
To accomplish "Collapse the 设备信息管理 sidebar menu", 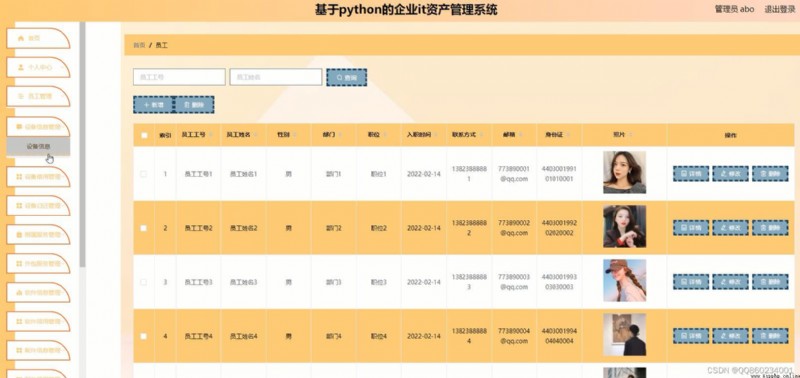I will [38, 127].
